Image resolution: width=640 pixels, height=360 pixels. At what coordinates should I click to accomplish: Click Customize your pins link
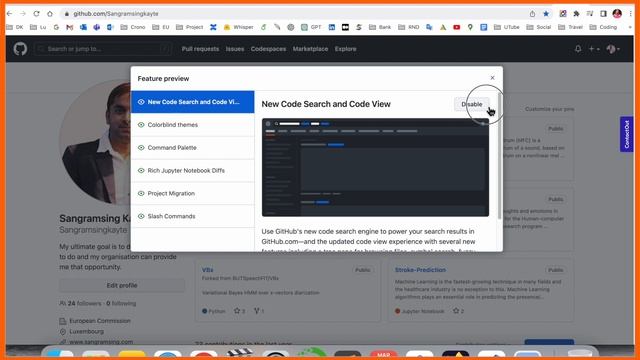point(549,109)
